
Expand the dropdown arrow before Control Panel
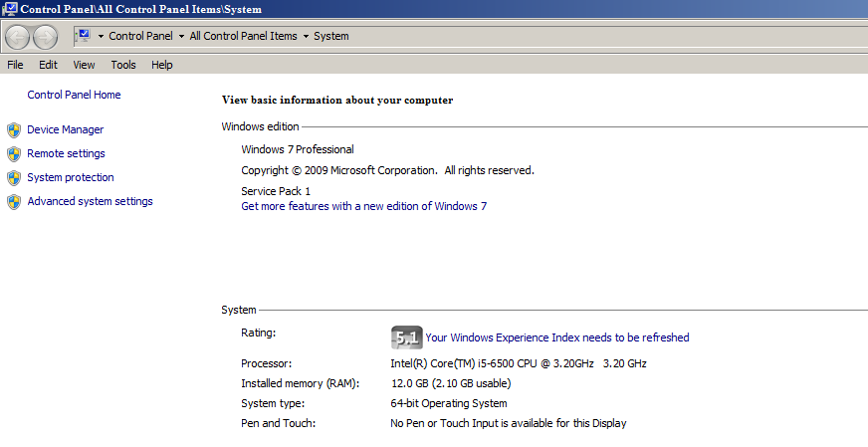(x=101, y=37)
